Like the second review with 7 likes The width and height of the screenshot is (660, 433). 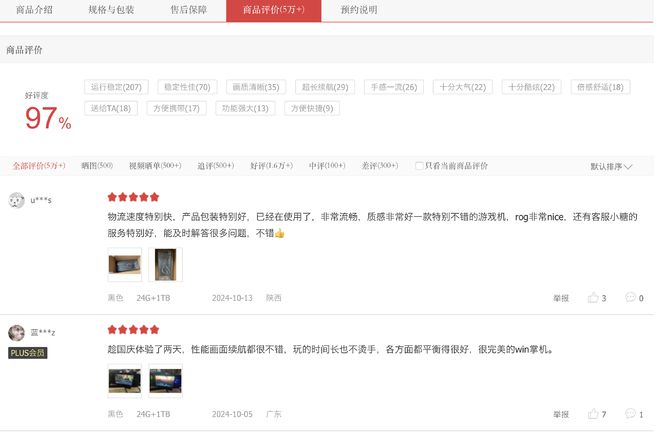tap(596, 414)
